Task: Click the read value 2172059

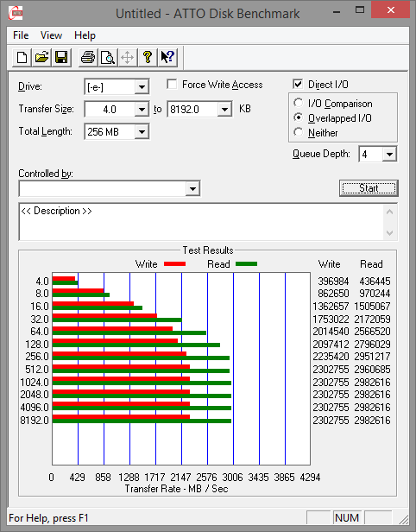Action: [372, 320]
